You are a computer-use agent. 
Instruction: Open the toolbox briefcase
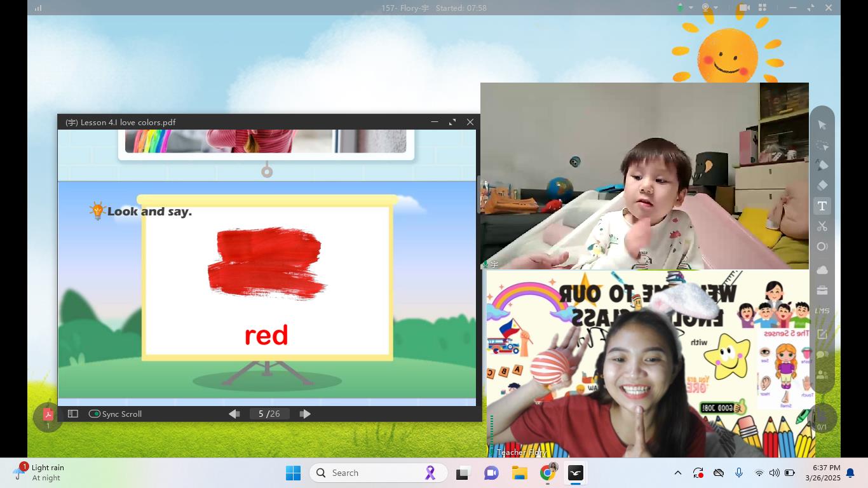(x=822, y=290)
